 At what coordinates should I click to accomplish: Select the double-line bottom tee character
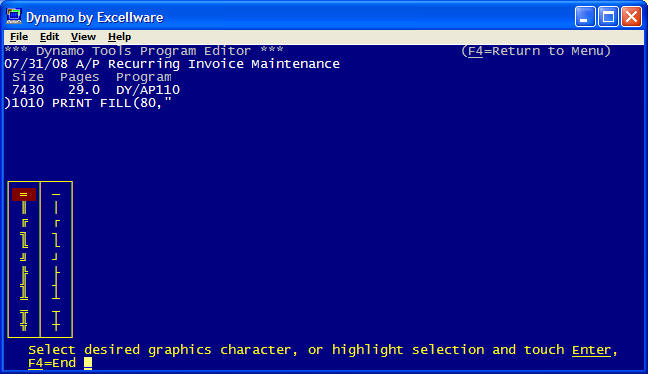(x=24, y=295)
